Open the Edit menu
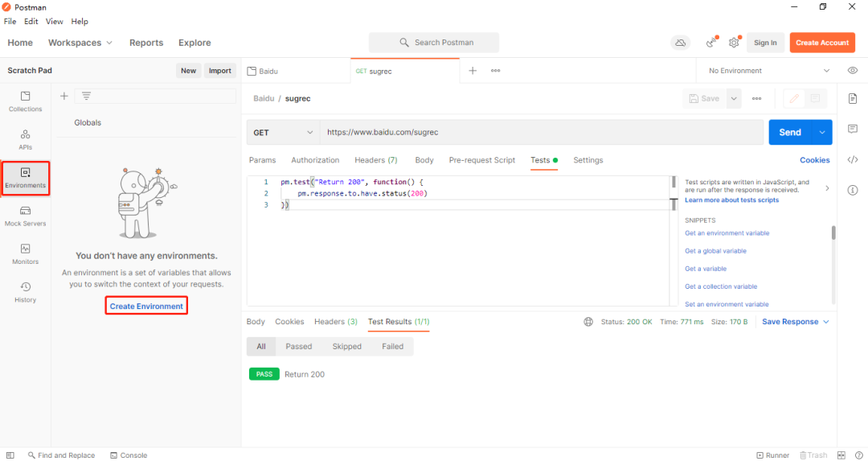Screen dimensions: 868x461 click(x=31, y=22)
